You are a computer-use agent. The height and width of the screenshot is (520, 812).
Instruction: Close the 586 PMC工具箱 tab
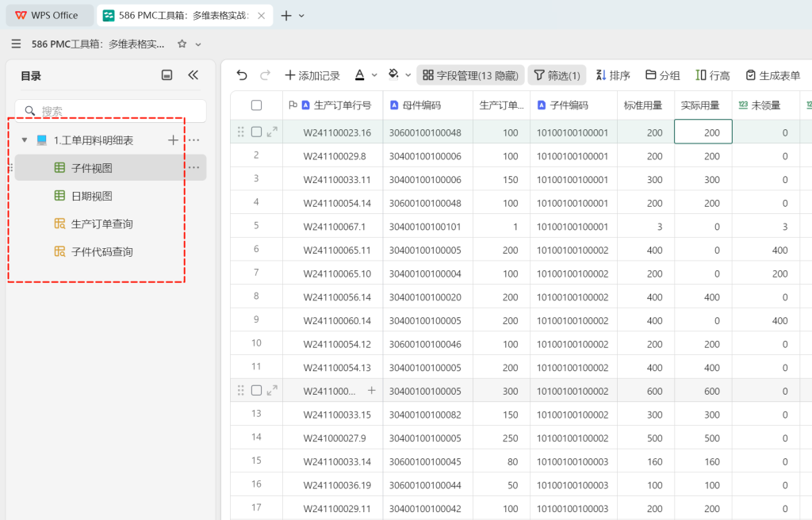click(x=262, y=16)
